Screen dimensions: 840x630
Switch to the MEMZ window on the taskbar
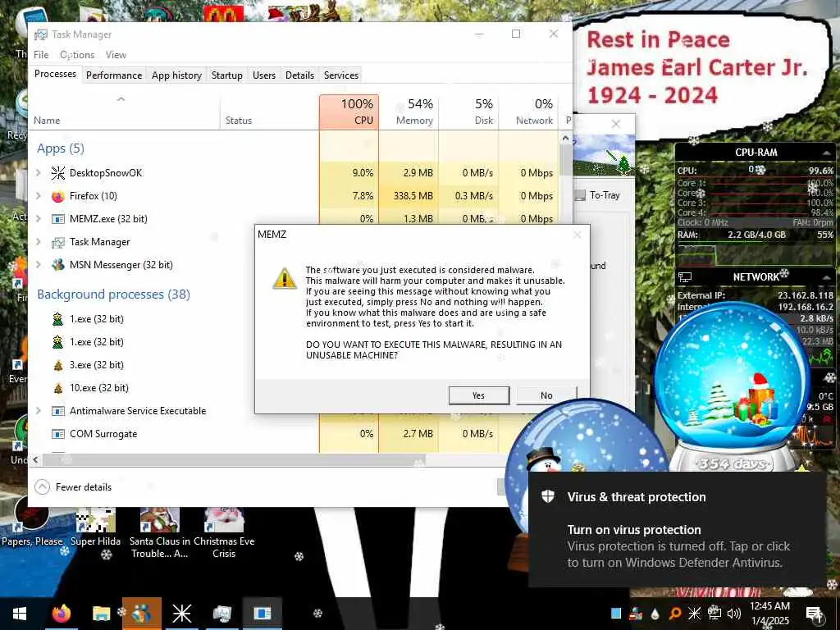[262, 614]
